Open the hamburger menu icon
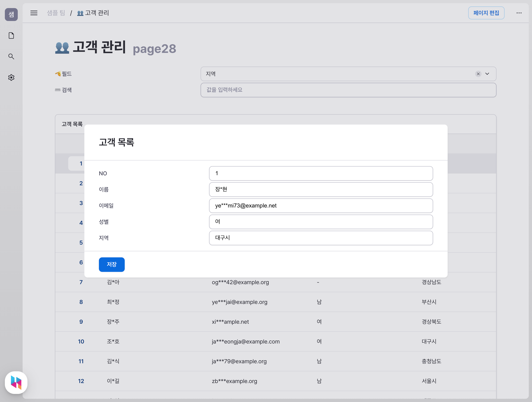This screenshot has height=402, width=532. coord(34,13)
